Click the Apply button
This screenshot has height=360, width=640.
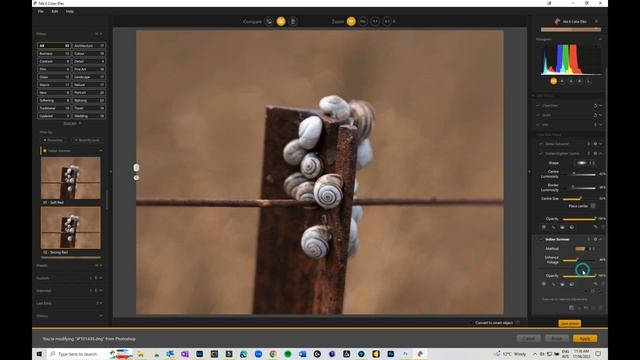pos(585,338)
